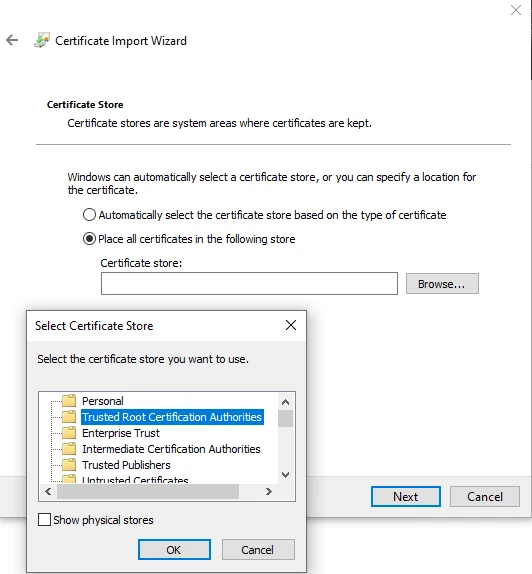Enable Show physical stores checkbox
The image size is (532, 574).
(x=44, y=519)
